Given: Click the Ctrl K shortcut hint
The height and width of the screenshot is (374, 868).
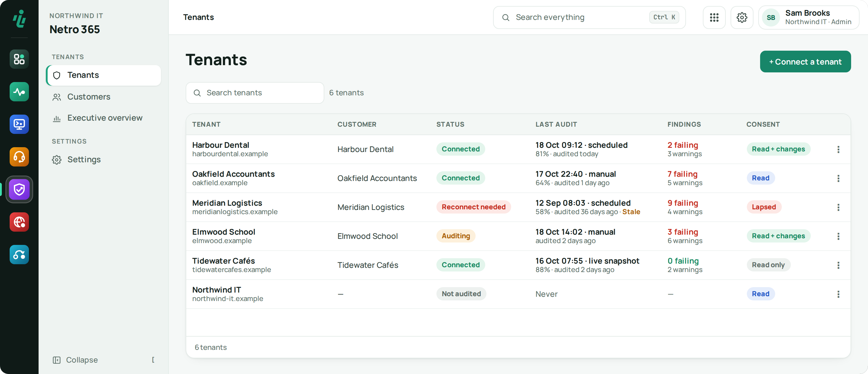Looking at the screenshot, I should [x=664, y=17].
